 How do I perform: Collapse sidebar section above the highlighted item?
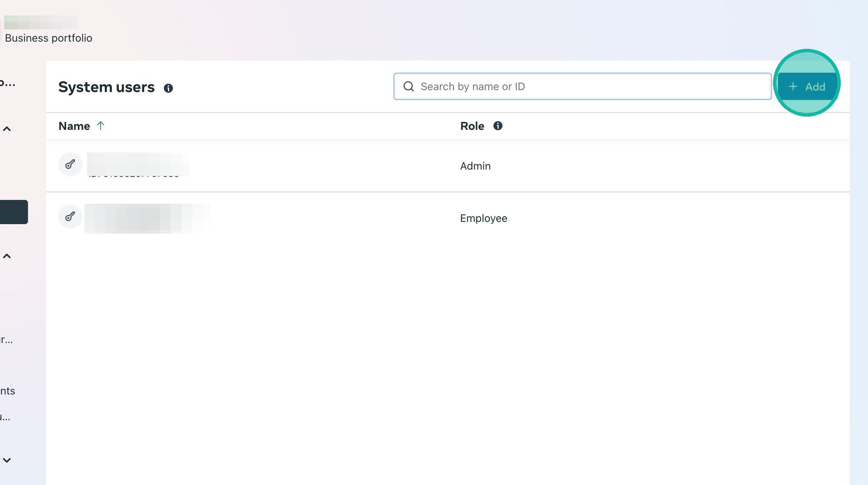[7, 129]
